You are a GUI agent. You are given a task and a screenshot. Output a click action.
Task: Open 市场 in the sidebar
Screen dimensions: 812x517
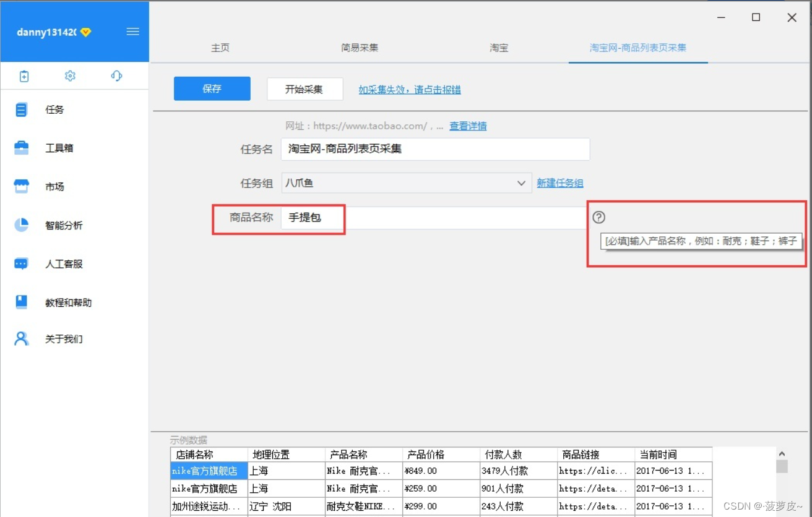(x=54, y=187)
